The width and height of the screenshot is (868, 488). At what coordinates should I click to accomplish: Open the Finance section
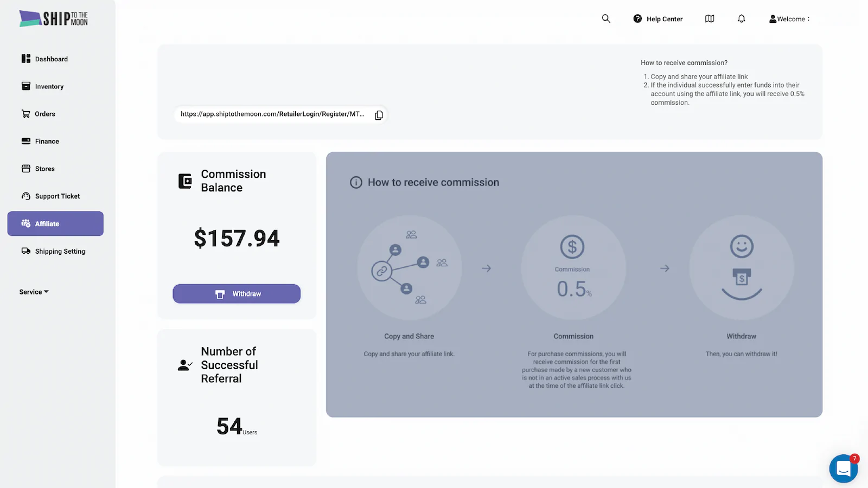[47, 142]
